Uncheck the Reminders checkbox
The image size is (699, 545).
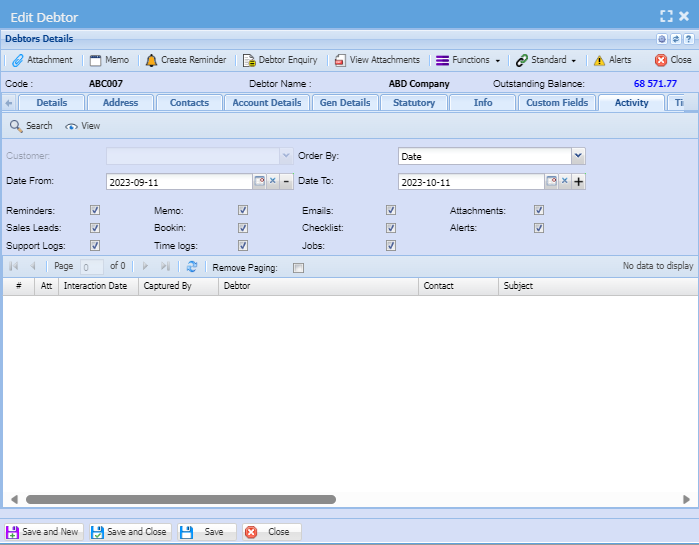pos(95,211)
